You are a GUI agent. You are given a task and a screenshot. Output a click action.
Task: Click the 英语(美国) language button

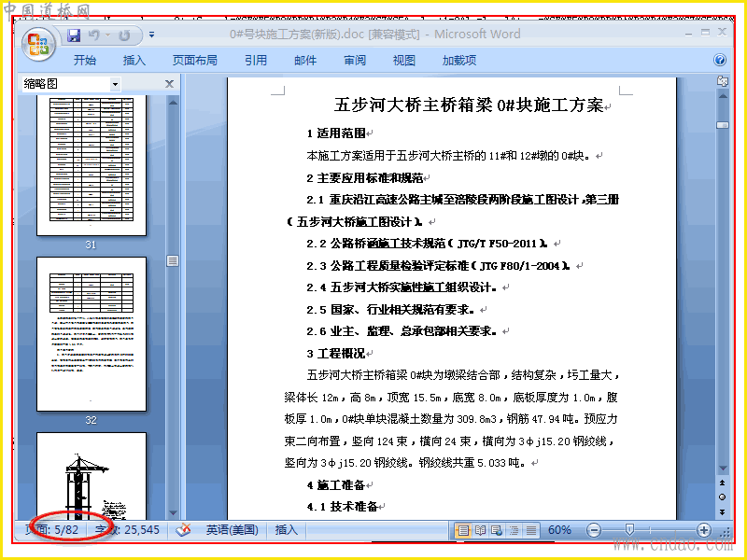point(232,530)
